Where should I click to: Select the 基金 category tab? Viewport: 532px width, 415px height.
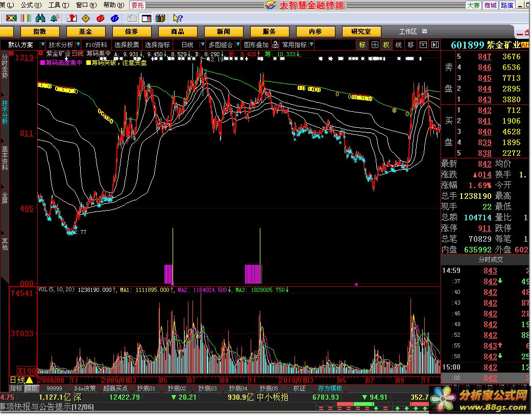[x=85, y=32]
